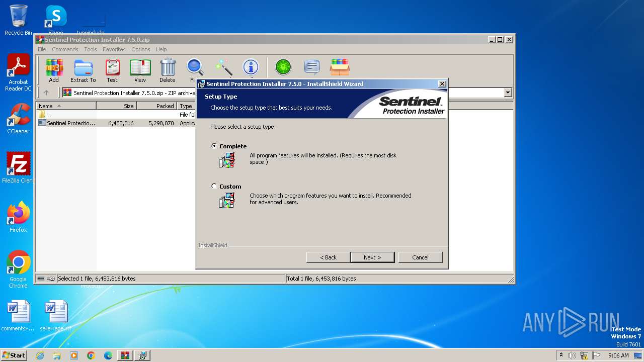Select the Sentinel Protection file row
Image resolution: width=644 pixels, height=362 pixels.
pos(117,123)
